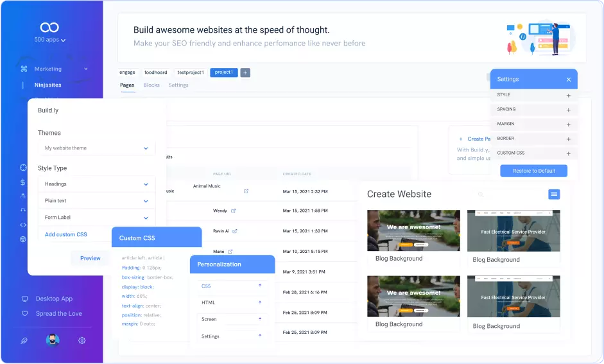Click the feather icon in sidebar footer
604x364 pixels.
(x=24, y=341)
